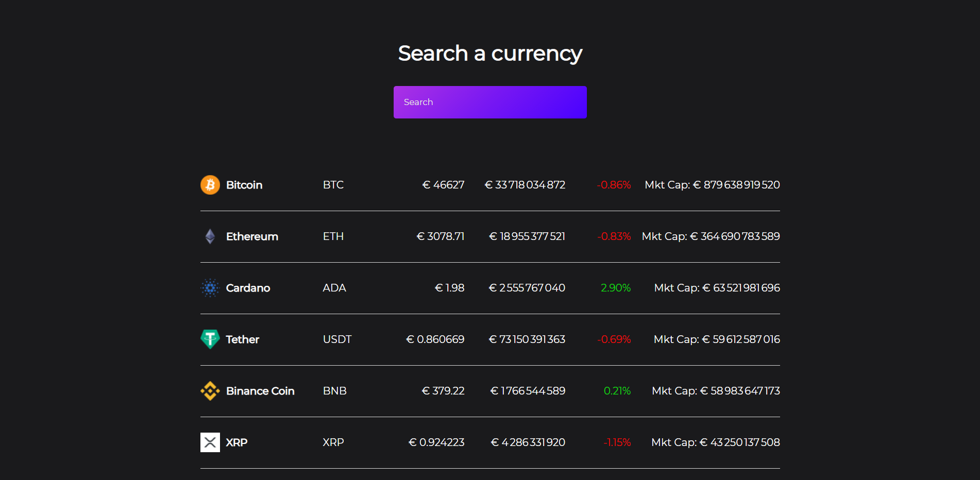Click Bitcoin's -0.86% price change
Viewport: 980px width, 480px height.
point(614,185)
